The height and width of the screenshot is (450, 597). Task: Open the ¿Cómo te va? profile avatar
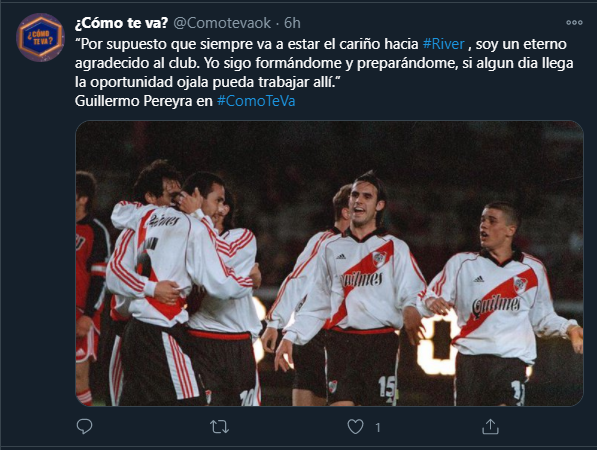[x=40, y=37]
